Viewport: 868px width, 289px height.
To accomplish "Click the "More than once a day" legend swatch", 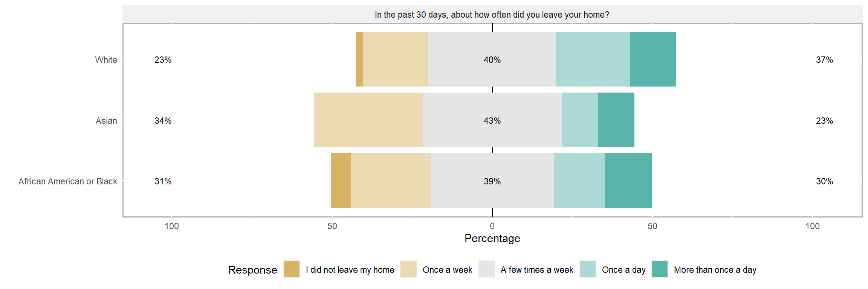I will [659, 269].
